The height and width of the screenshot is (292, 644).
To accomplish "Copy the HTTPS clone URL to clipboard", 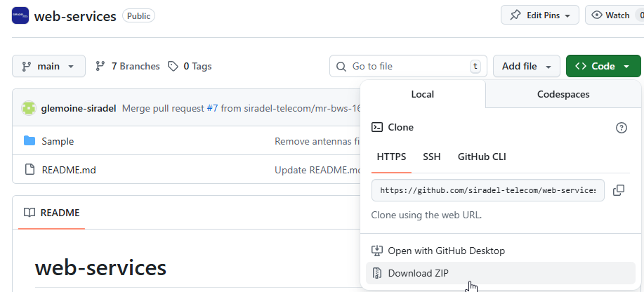I will [619, 190].
